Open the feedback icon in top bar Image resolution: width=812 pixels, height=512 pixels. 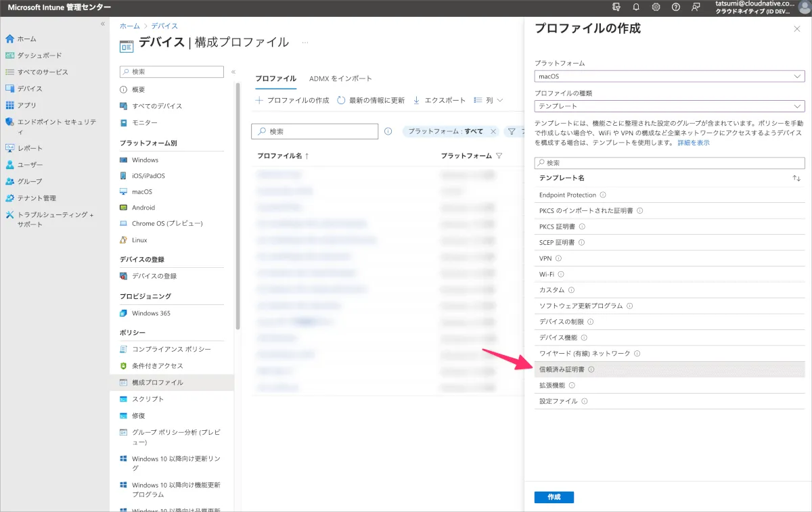696,7
